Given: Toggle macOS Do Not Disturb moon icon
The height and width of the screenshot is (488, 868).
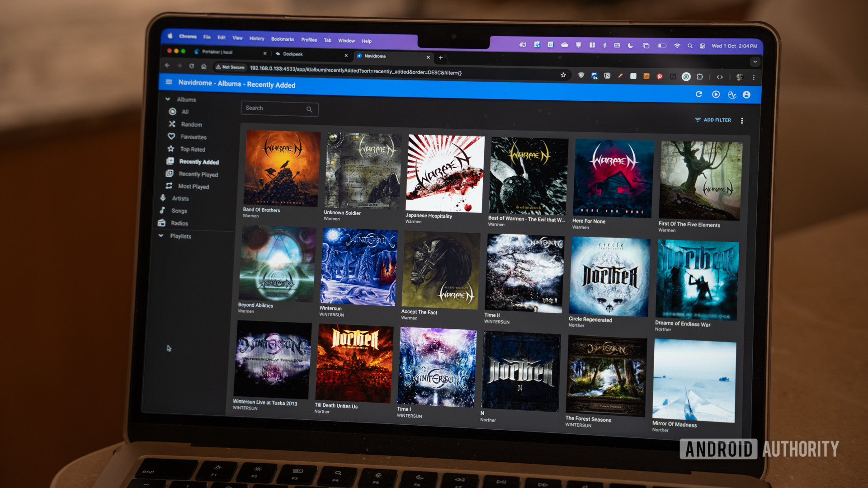Looking at the screenshot, I should (630, 46).
